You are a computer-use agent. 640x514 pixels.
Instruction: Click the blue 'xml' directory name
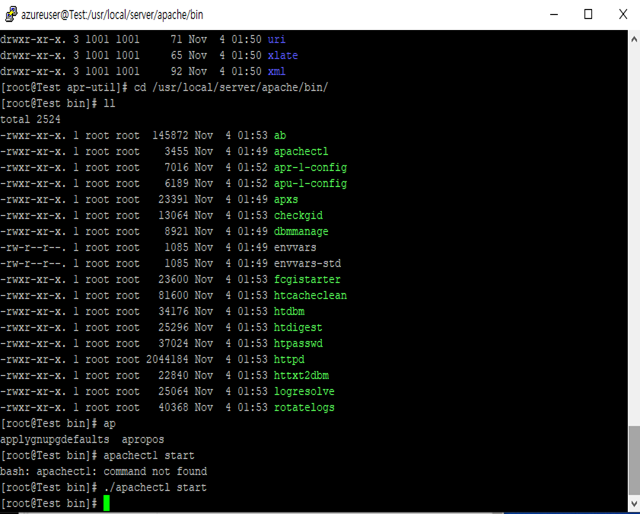tap(276, 71)
